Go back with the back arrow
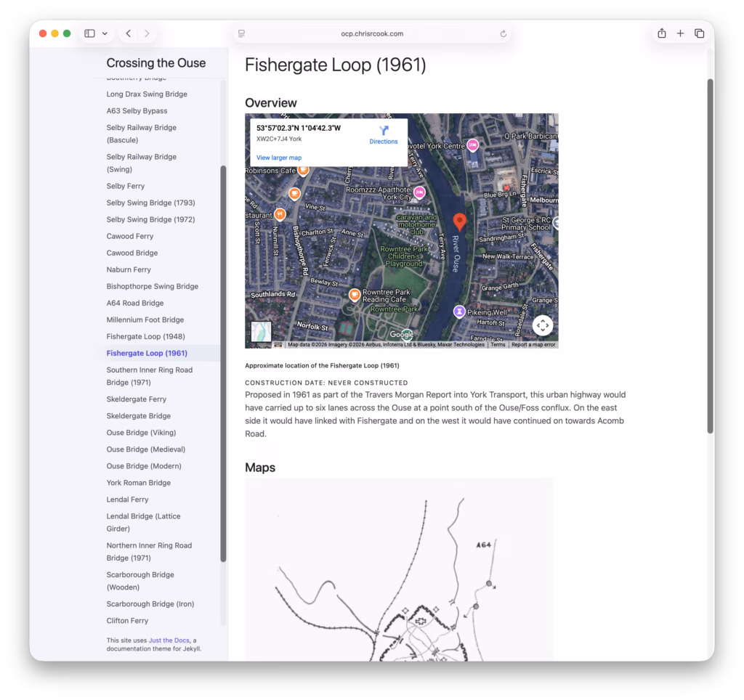744x700 pixels. [129, 33]
